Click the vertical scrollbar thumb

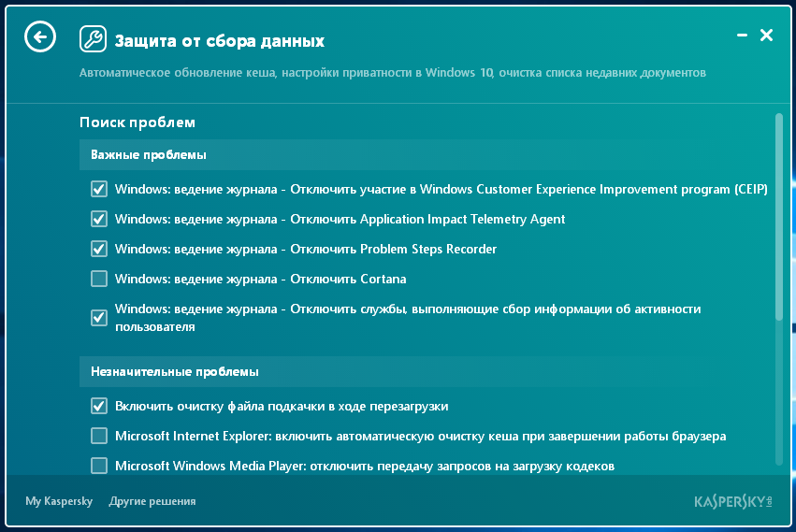779,217
